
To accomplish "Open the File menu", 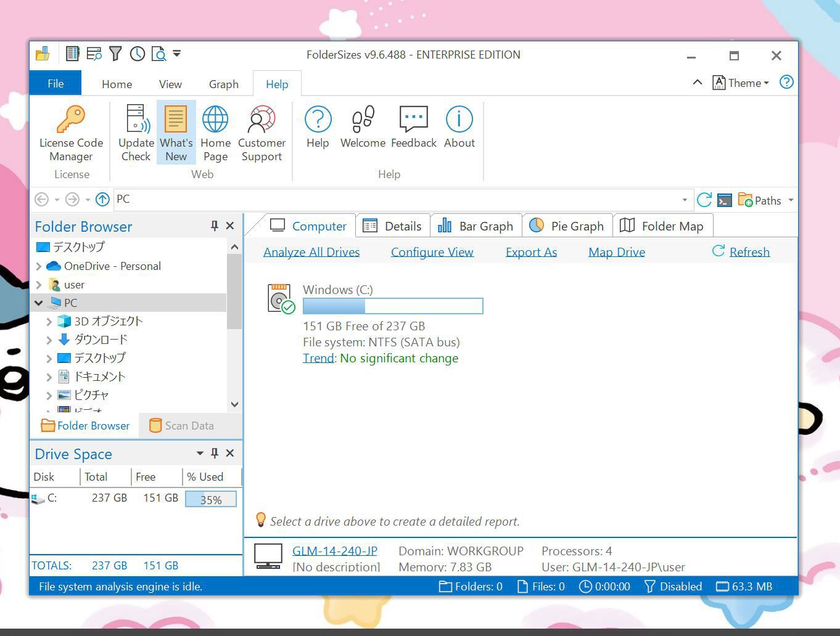I will click(56, 83).
